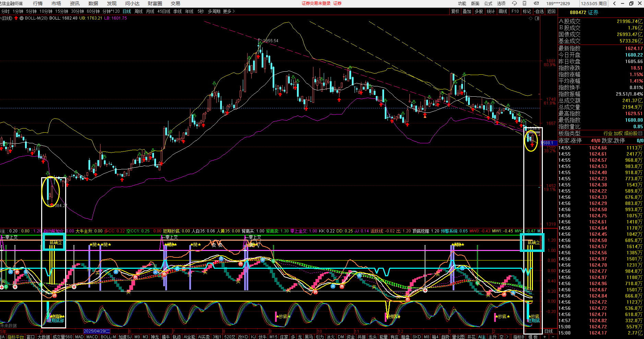
Task: Click the customer service headset icon
Action: tap(514, 3)
